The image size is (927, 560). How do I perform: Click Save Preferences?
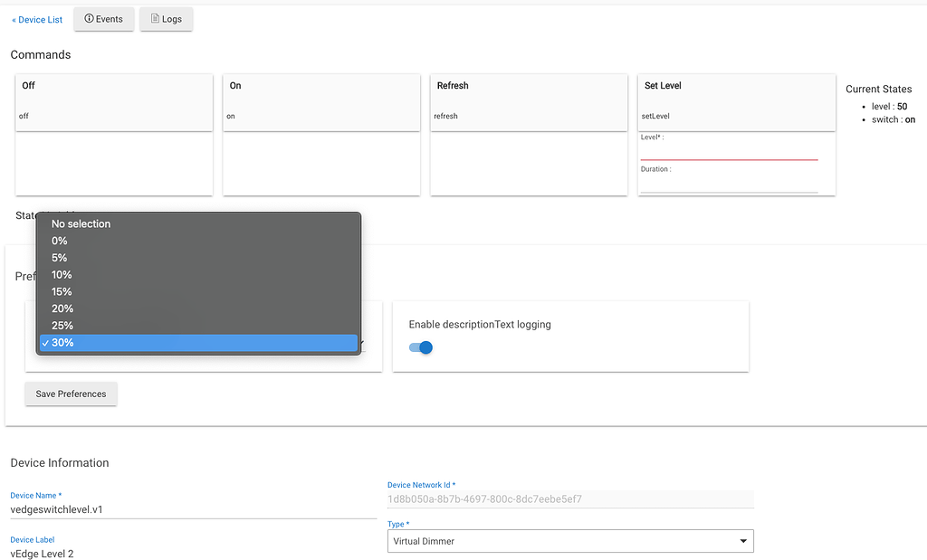pos(71,394)
